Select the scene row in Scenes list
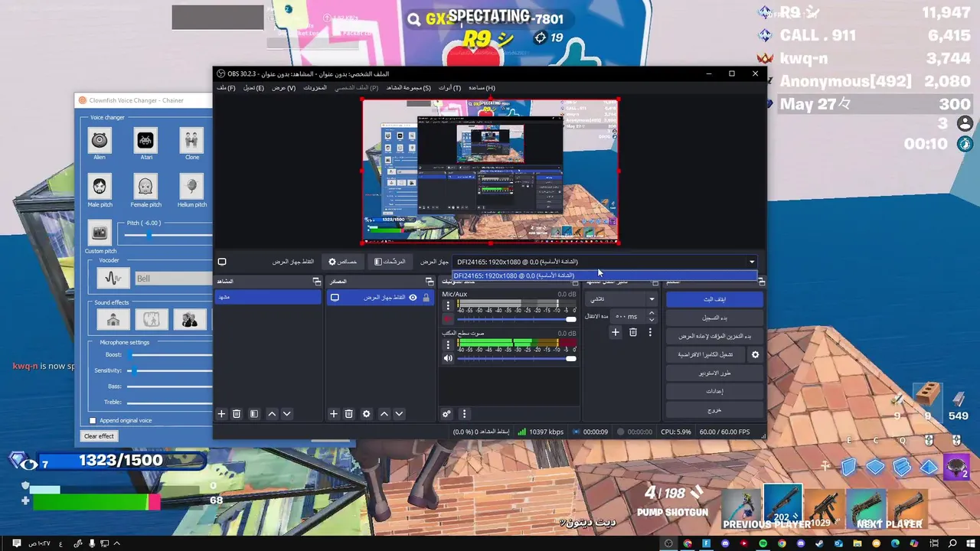This screenshot has height=551, width=980. tap(268, 297)
